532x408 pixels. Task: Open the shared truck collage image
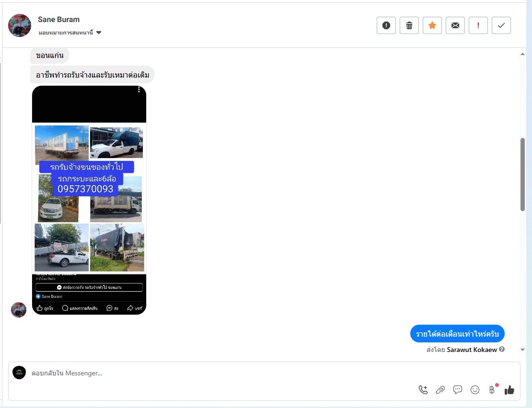coord(89,200)
